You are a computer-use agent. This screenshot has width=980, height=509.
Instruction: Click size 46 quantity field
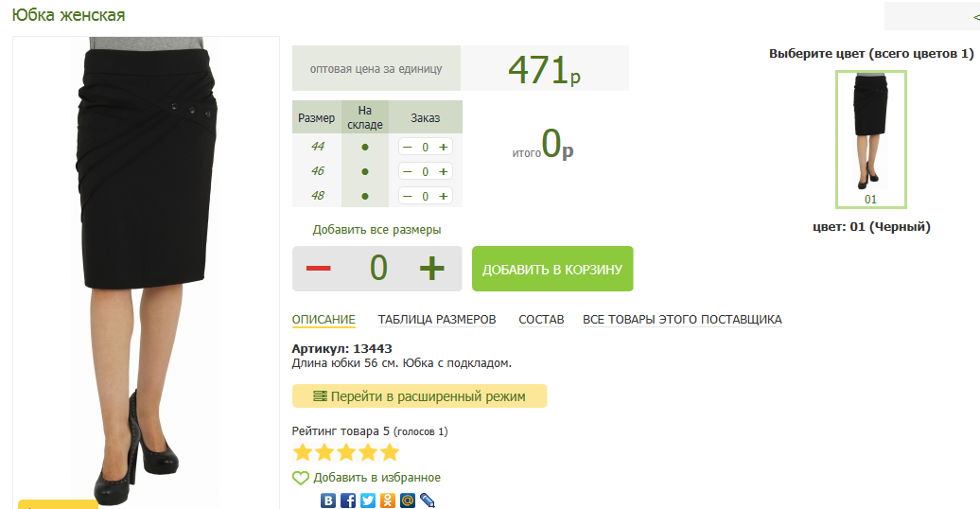click(x=425, y=171)
